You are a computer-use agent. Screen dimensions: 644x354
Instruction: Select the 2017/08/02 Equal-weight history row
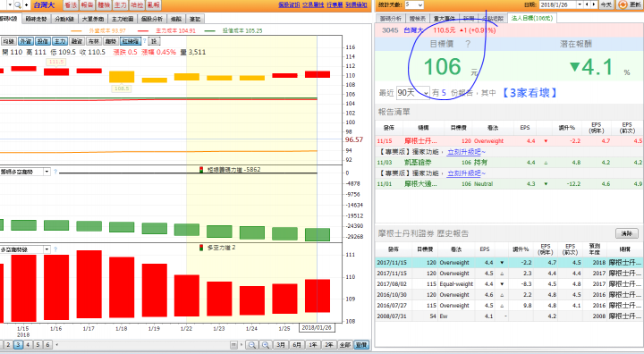(509, 284)
